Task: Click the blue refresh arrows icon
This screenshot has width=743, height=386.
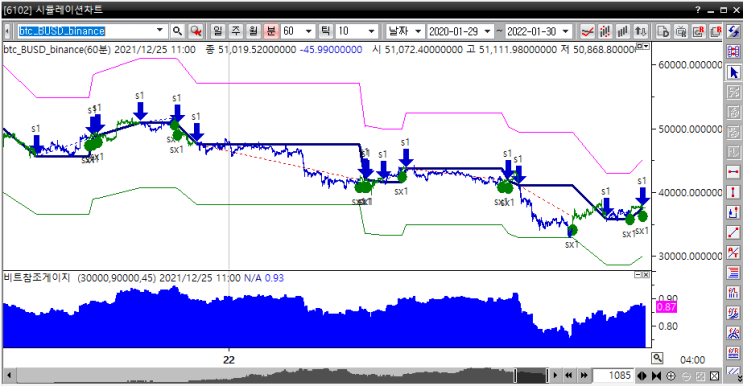Action: pos(734,32)
